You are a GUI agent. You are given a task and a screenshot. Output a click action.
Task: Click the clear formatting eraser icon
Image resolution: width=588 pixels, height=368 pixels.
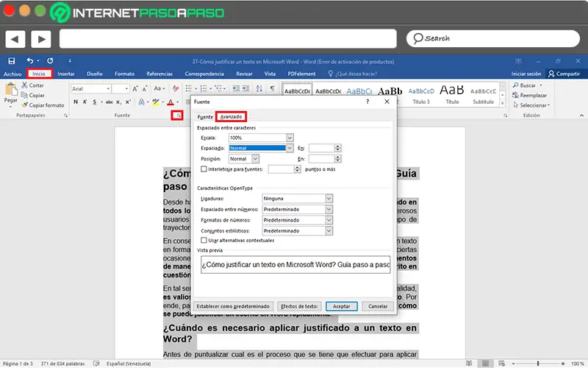tap(175, 88)
